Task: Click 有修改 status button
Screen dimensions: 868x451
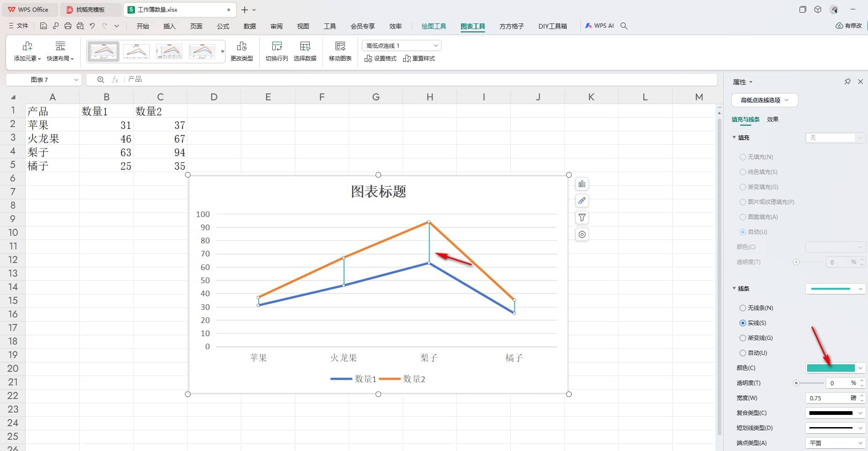Action: pyautogui.click(x=849, y=26)
